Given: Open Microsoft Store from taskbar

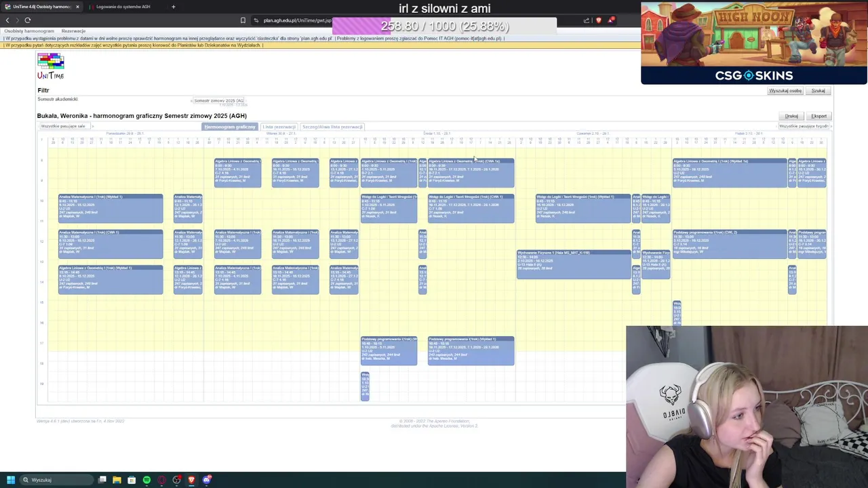Looking at the screenshot, I should tap(132, 480).
